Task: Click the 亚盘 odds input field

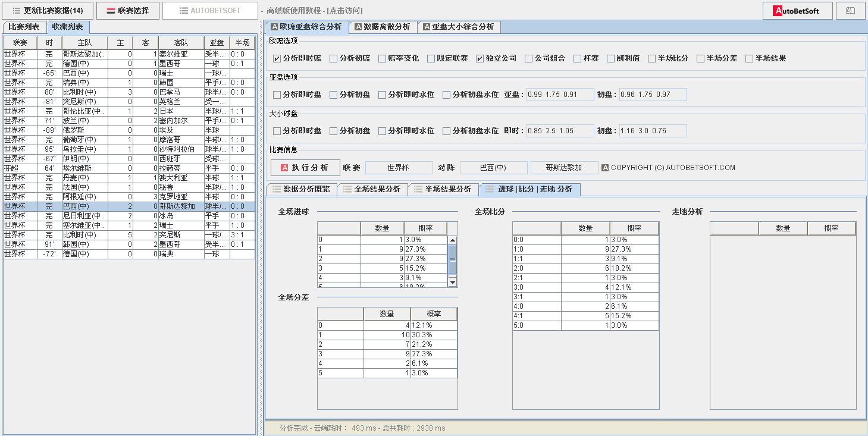Action: [560, 95]
